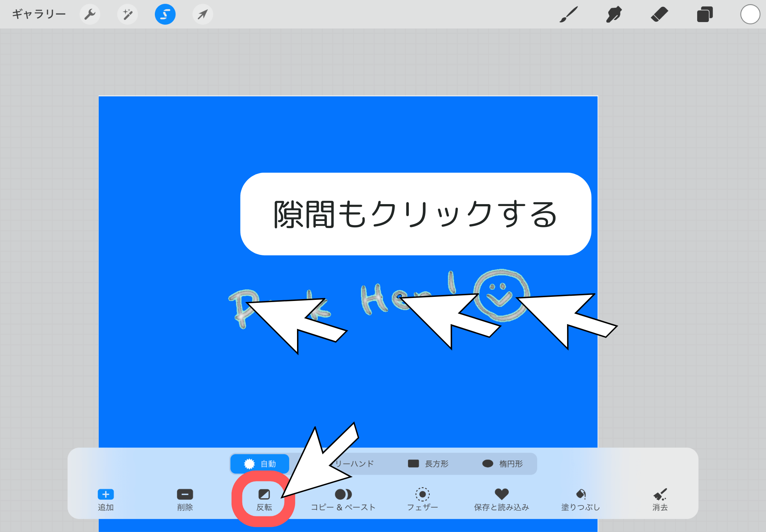The image size is (766, 532).
Task: Tap 反転 invert selection button
Action: [264, 499]
